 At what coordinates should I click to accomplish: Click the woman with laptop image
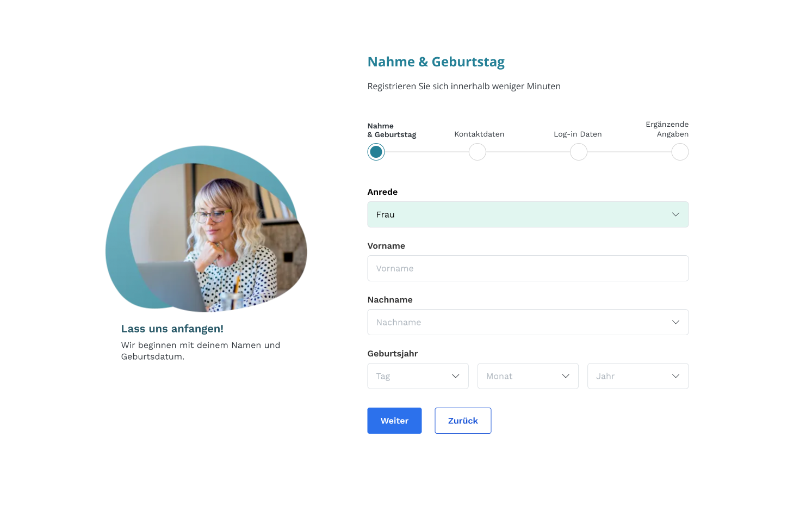206,229
